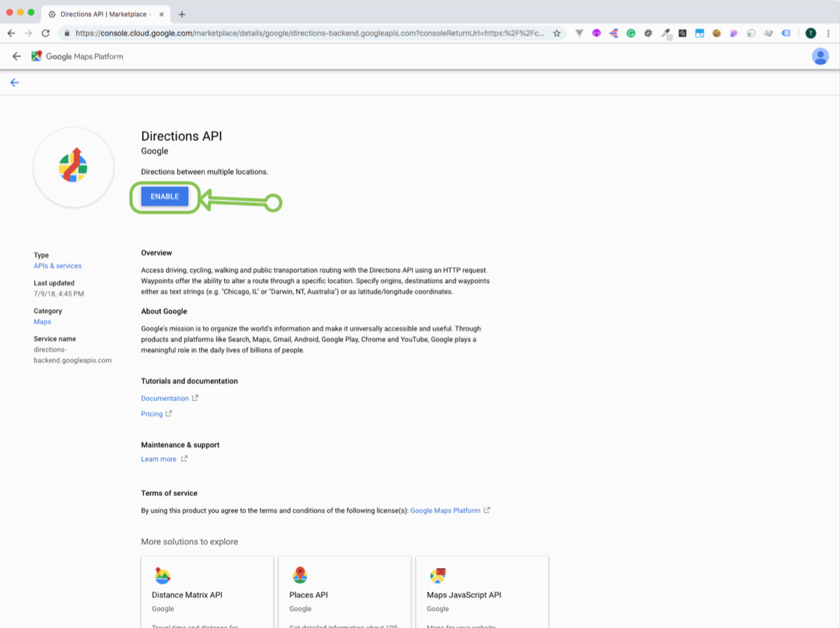Click the black magnifier extension icon

tap(682, 33)
